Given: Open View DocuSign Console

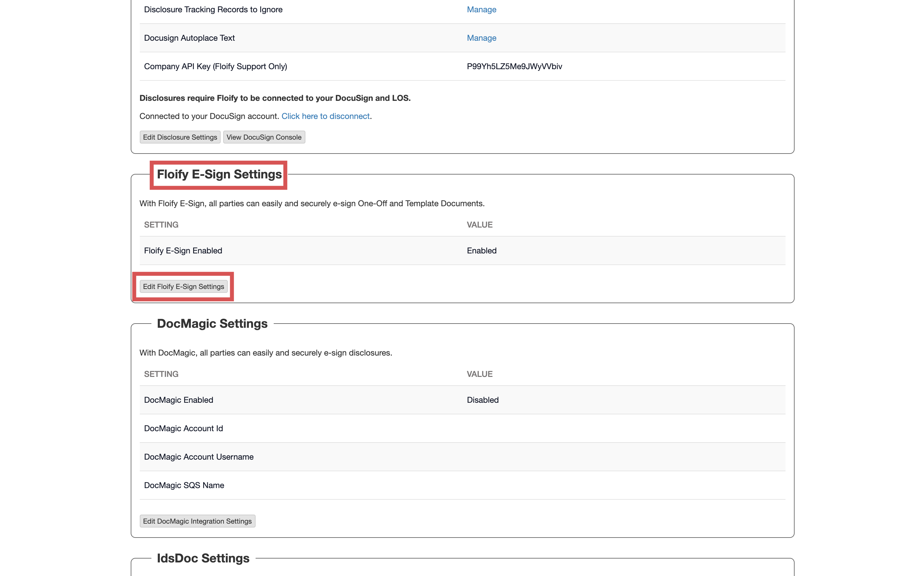Looking at the screenshot, I should tap(264, 137).
